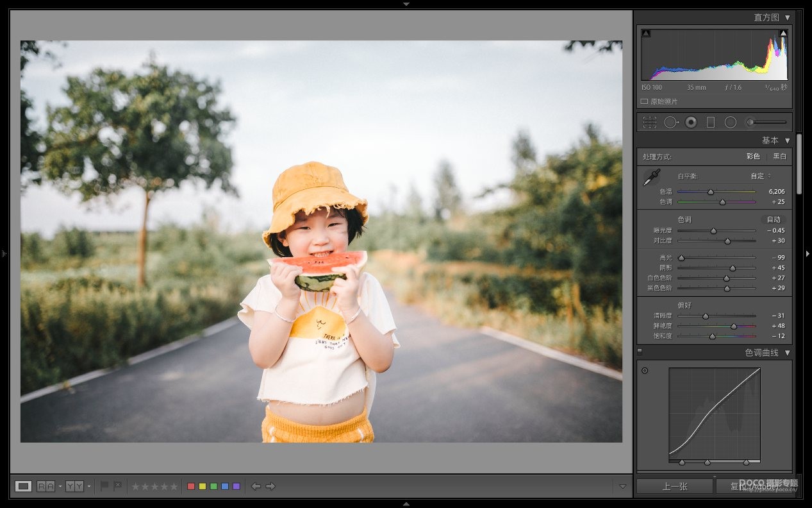Collapse the 基本 basic panel

click(788, 140)
